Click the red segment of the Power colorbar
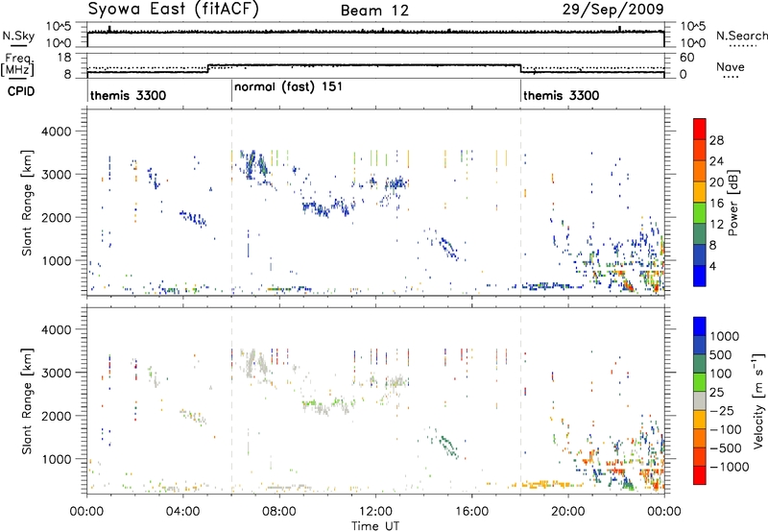Image resolution: width=768 pixels, height=532 pixels. pyautogui.click(x=700, y=129)
